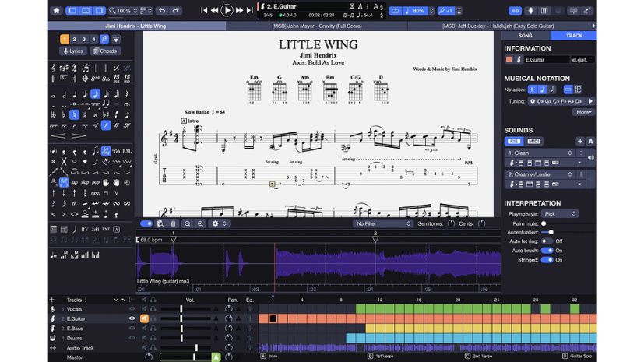Click the gear settings icon in audio toolbar
Image resolution: width=644 pixels, height=362 pixels.
[x=216, y=223]
